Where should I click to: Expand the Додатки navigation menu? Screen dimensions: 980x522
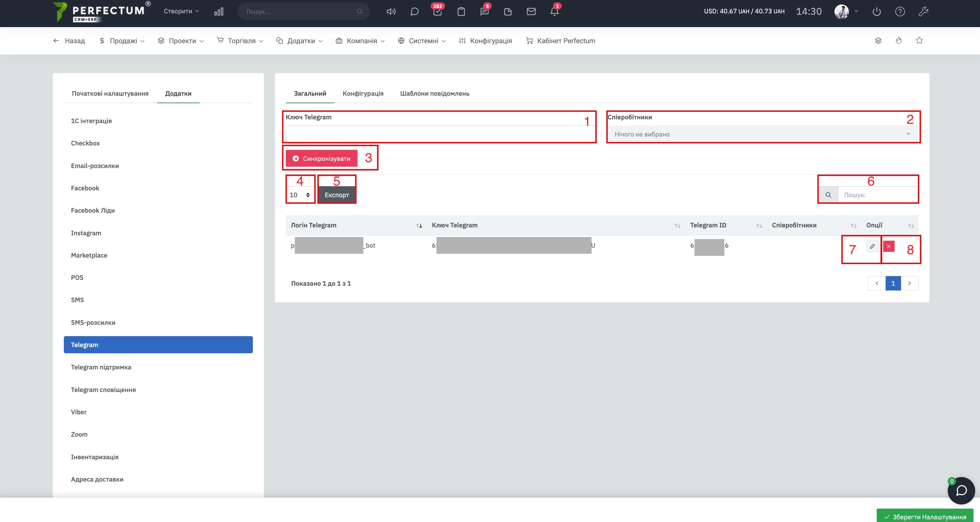(300, 40)
